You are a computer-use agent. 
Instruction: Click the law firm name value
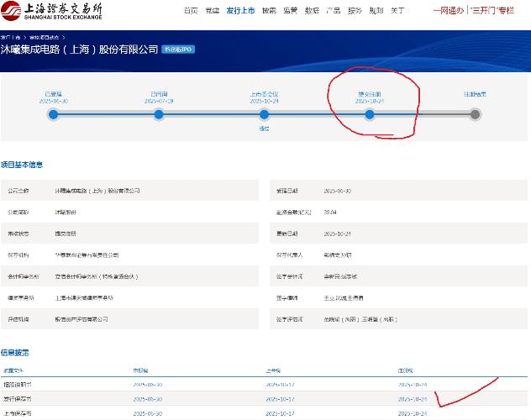pyautogui.click(x=84, y=298)
